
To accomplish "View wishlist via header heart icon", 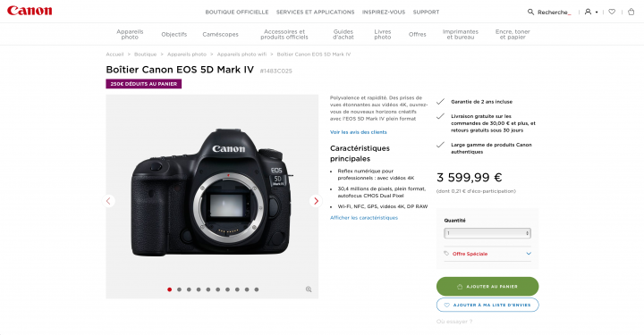I will [612, 12].
